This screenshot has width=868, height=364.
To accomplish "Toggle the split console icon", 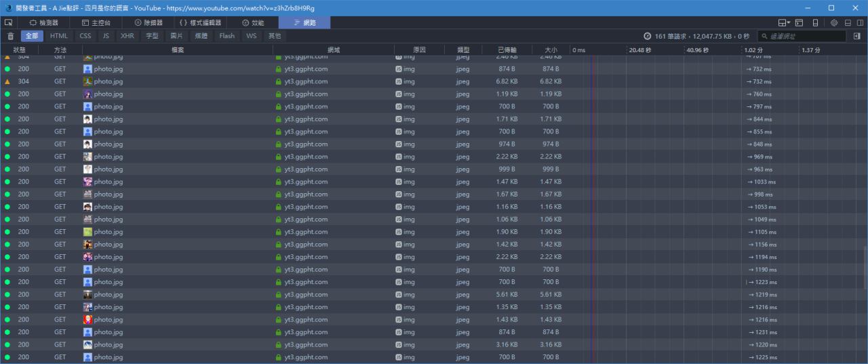I will tap(800, 22).
